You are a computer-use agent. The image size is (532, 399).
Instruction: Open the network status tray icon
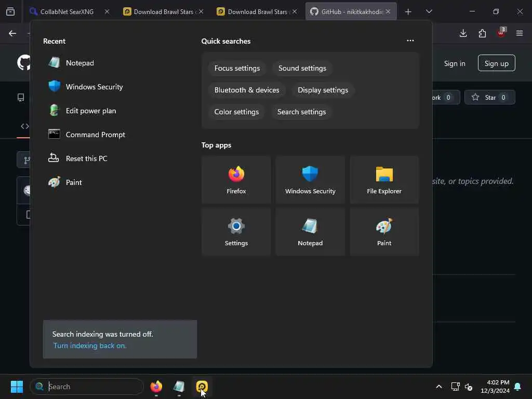point(455,387)
